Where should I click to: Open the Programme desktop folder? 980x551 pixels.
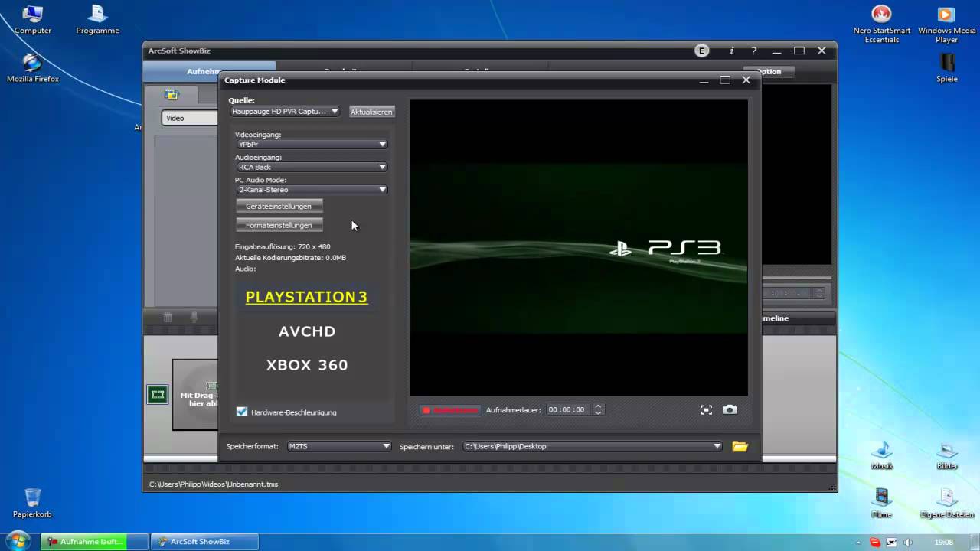point(97,20)
